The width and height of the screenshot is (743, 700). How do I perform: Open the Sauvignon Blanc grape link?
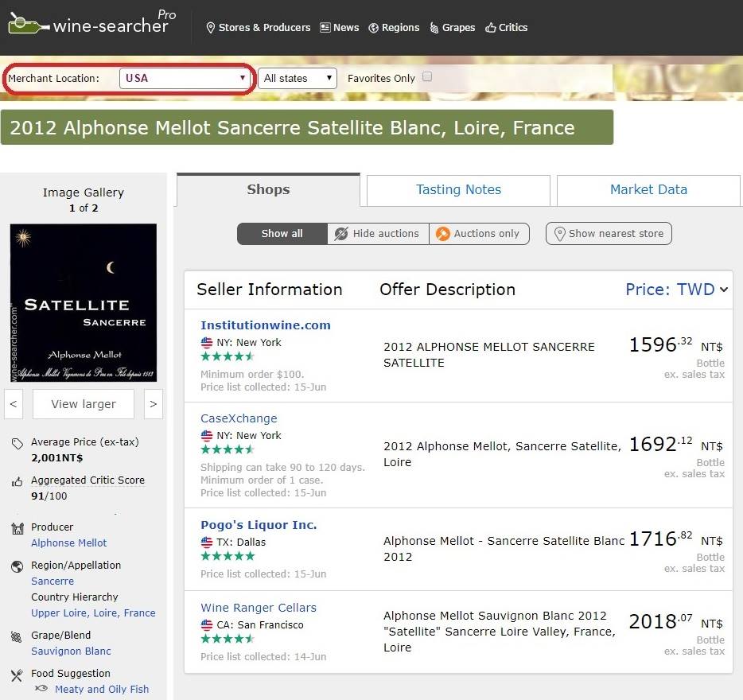pyautogui.click(x=71, y=651)
